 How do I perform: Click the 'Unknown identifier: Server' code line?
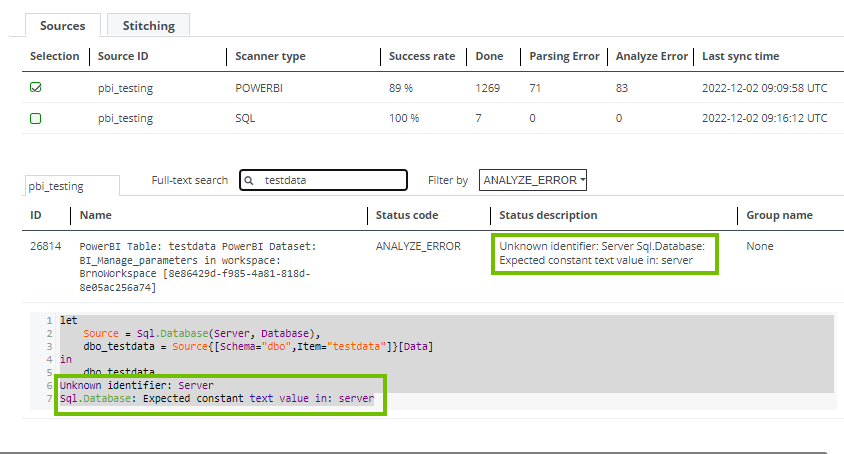click(137, 385)
